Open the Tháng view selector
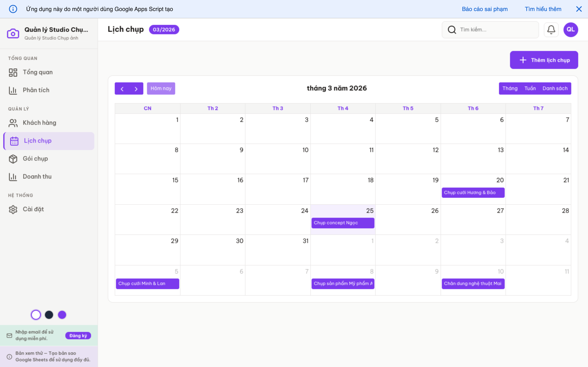588x367 pixels. coord(510,88)
